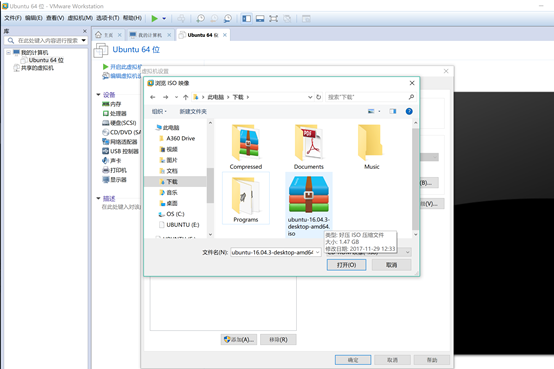Click the forward arrow in file dialog
This screenshot has height=369, width=554.
pyautogui.click(x=165, y=97)
